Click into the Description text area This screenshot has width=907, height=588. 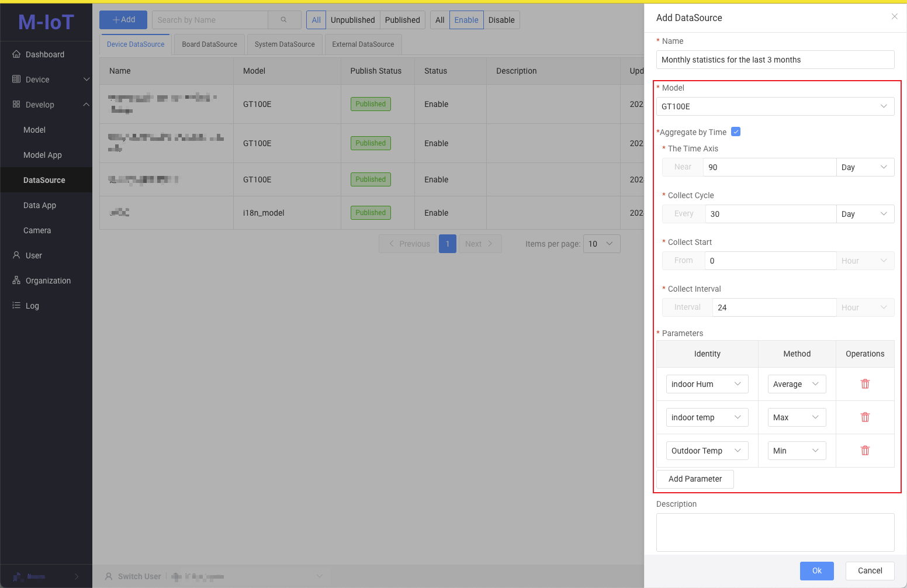click(774, 532)
